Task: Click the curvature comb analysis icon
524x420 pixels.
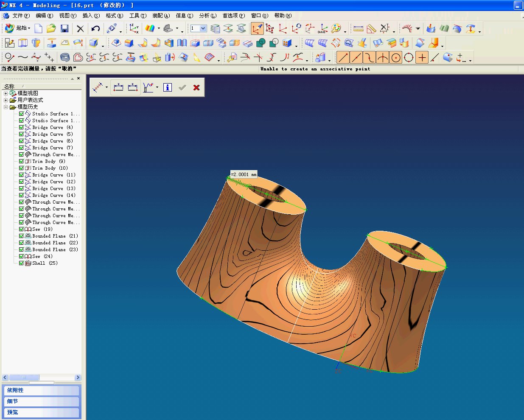Action: point(407,28)
